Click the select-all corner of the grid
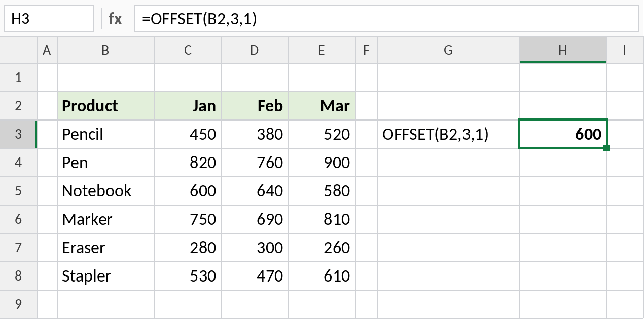The width and height of the screenshot is (644, 319). 19,50
